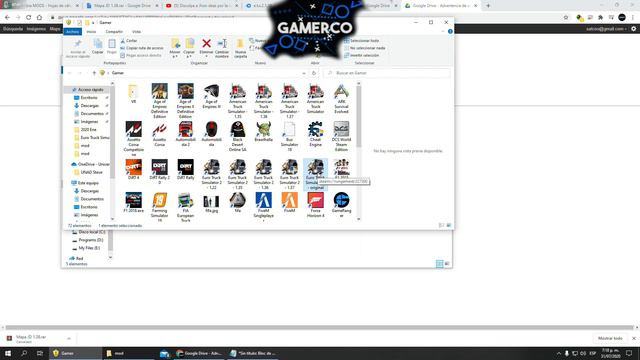Viewport: 640px width, 360px height.
Task: Click the up-one-level arrow in the Gamer window
Action: click(x=94, y=73)
